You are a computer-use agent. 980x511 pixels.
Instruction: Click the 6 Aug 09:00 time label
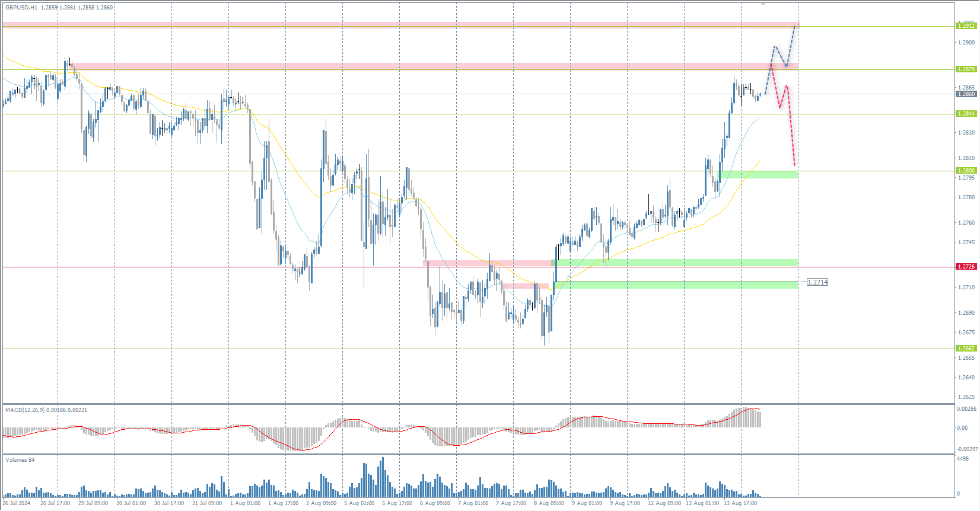pos(435,503)
